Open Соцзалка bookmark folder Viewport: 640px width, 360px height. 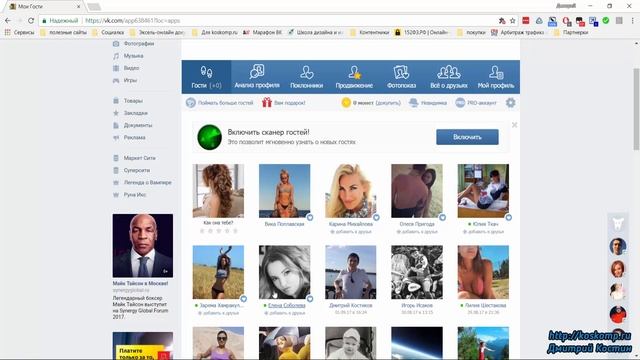coord(109,32)
